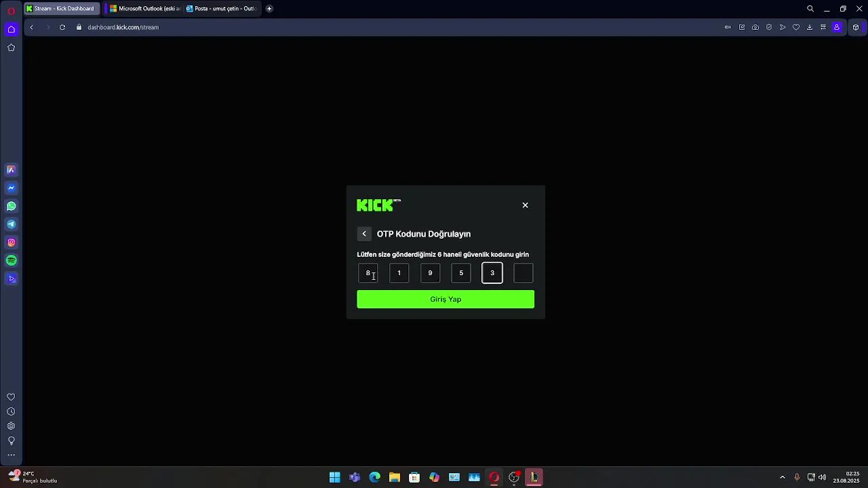Click the KICK logo in the dialog
This screenshot has width=868, height=488.
[378, 205]
